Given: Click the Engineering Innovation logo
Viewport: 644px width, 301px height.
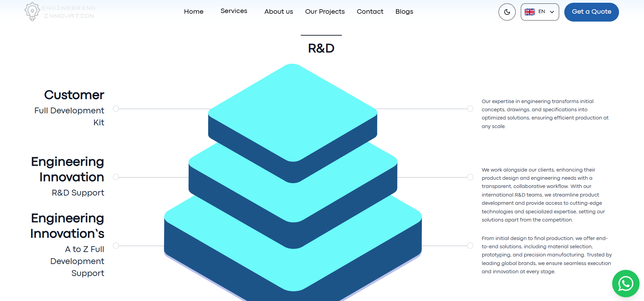Looking at the screenshot, I should tap(60, 12).
